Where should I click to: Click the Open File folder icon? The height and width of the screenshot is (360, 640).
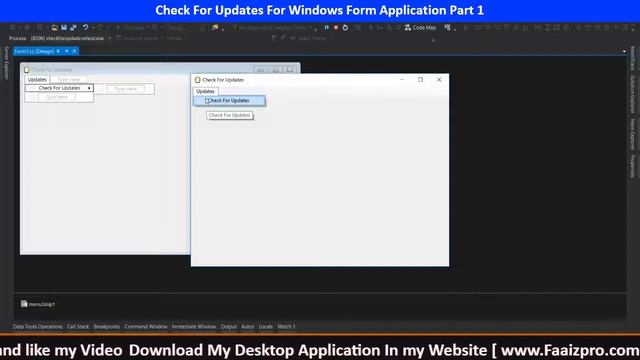tap(54, 27)
